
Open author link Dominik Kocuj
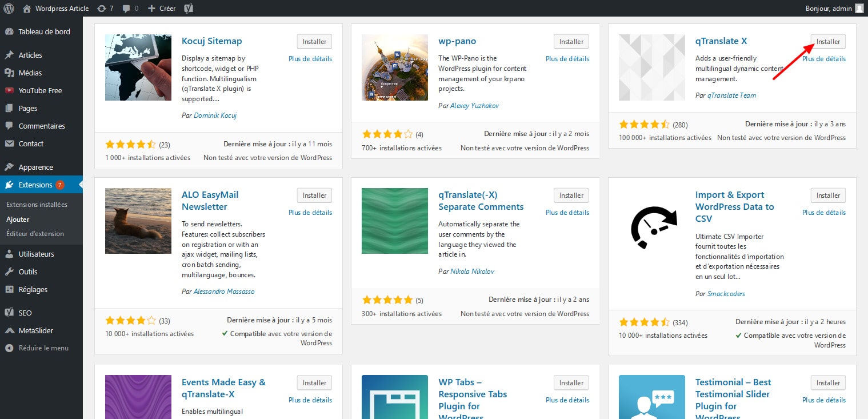(x=215, y=115)
